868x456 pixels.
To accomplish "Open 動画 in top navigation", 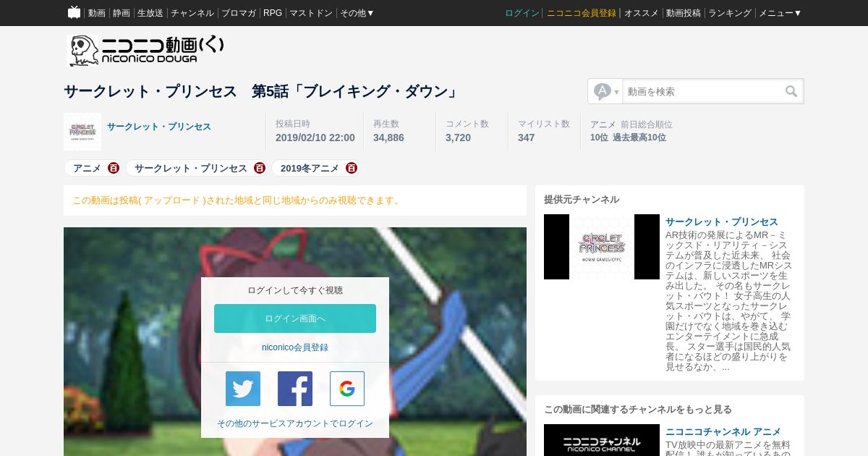I will pos(97,13).
